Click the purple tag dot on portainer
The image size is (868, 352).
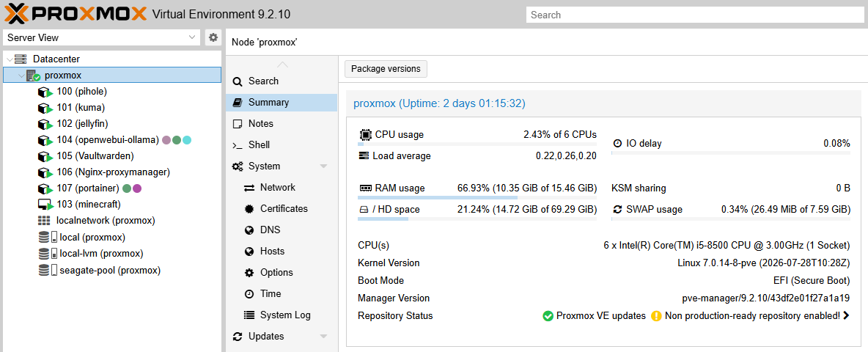(137, 188)
